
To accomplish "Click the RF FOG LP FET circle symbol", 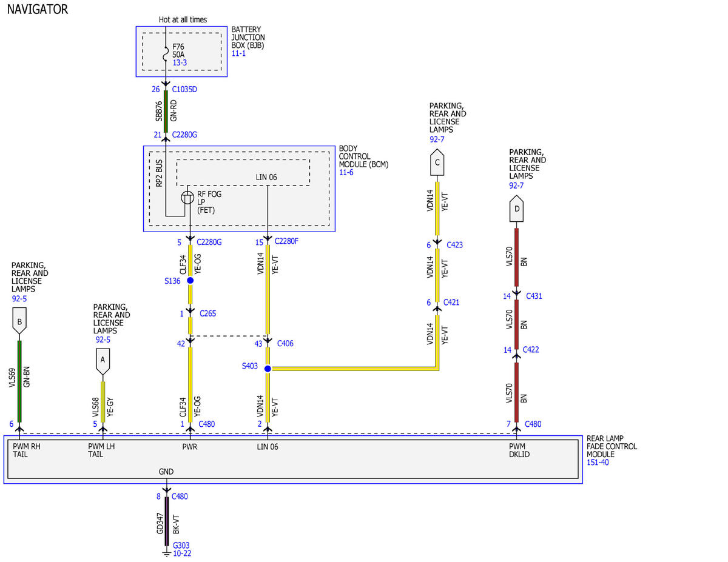I will 188,198.
